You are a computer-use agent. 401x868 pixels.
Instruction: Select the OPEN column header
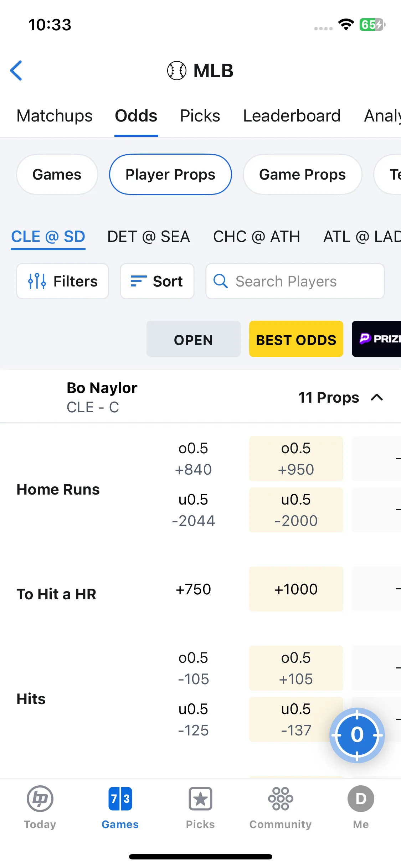tap(193, 339)
